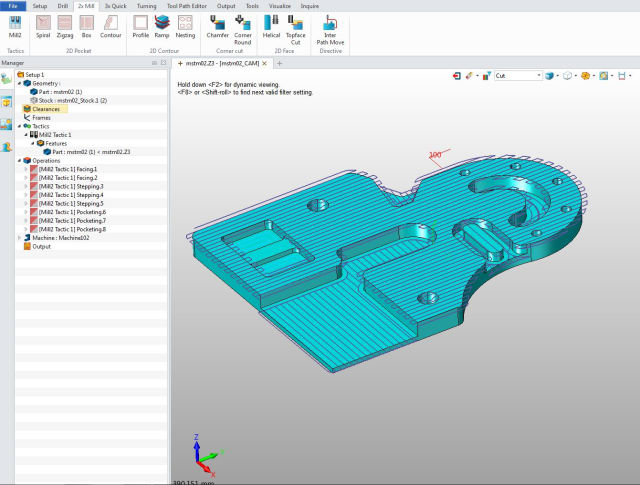640x485 pixels.
Task: Select the Output tree item
Action: [37, 247]
